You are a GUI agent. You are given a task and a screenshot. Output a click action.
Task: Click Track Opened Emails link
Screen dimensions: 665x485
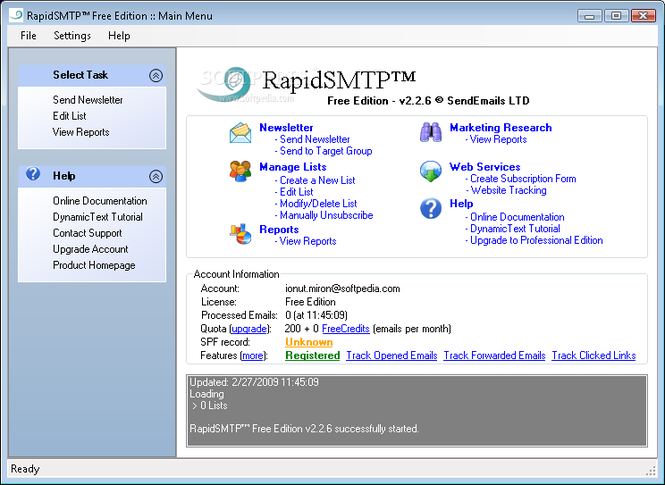click(391, 355)
